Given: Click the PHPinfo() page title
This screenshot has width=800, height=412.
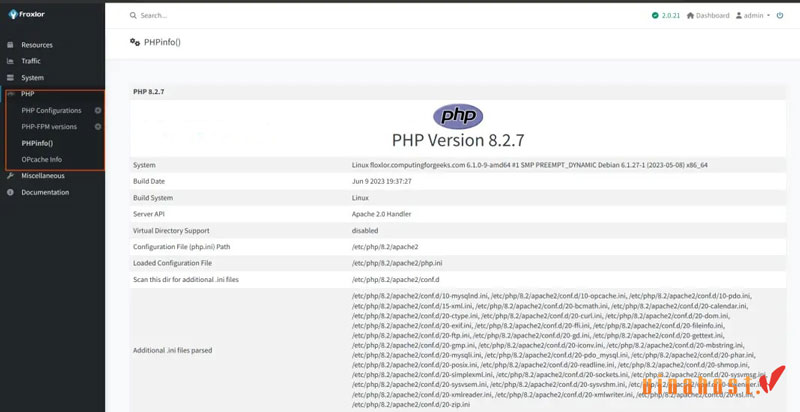Looking at the screenshot, I should click(162, 42).
